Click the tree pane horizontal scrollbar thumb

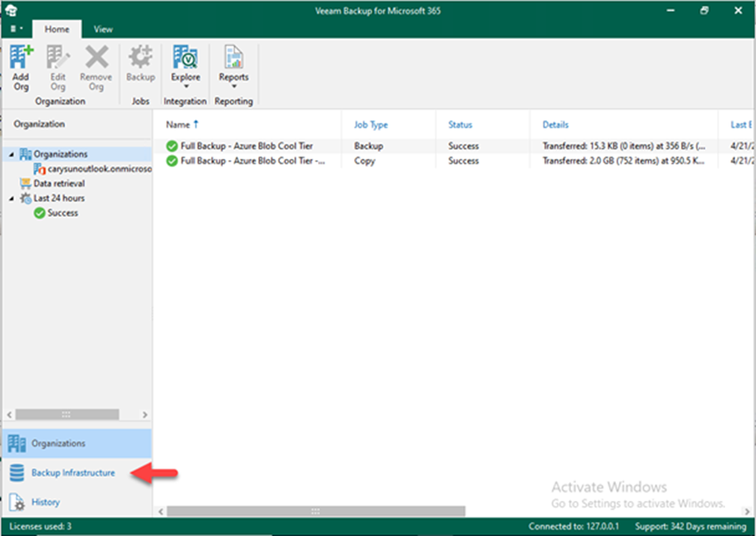tap(67, 415)
